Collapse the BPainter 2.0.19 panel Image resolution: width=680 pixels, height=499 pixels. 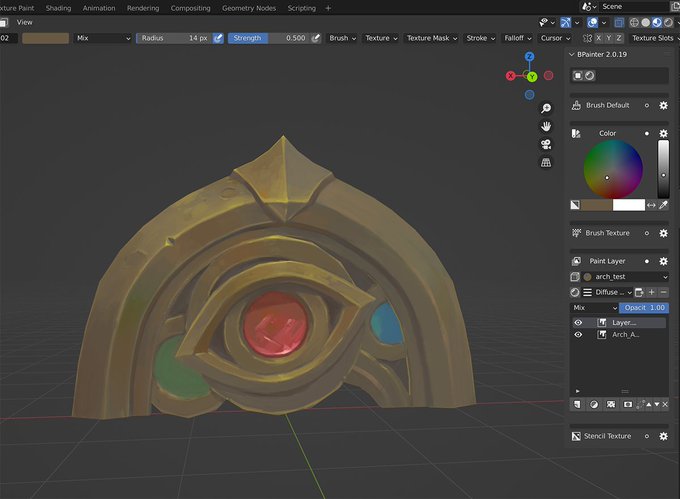click(x=572, y=55)
